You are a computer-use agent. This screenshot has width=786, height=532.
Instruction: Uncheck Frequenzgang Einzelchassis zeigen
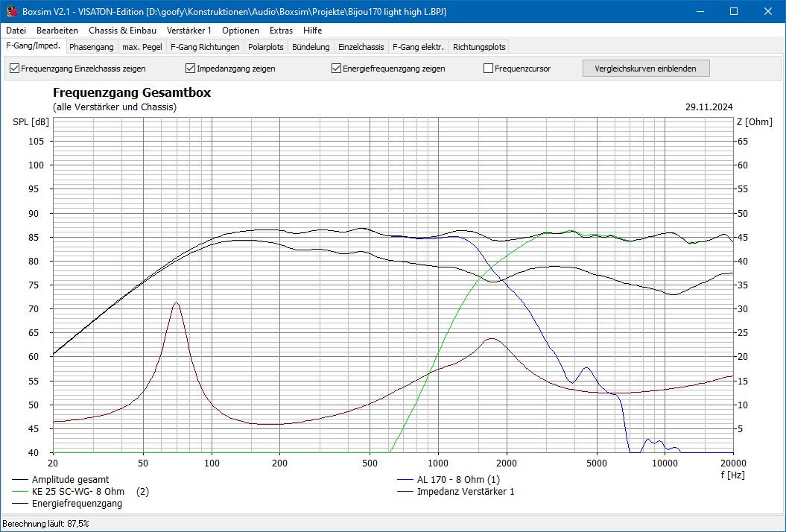point(15,69)
